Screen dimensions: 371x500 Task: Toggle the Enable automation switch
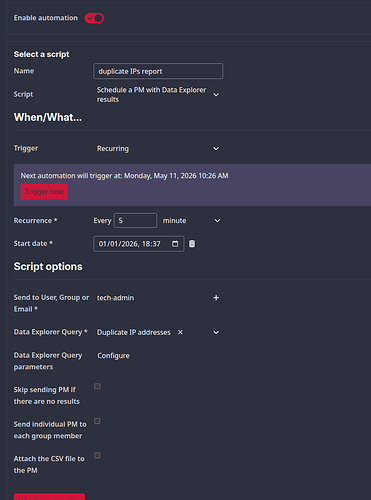[94, 18]
